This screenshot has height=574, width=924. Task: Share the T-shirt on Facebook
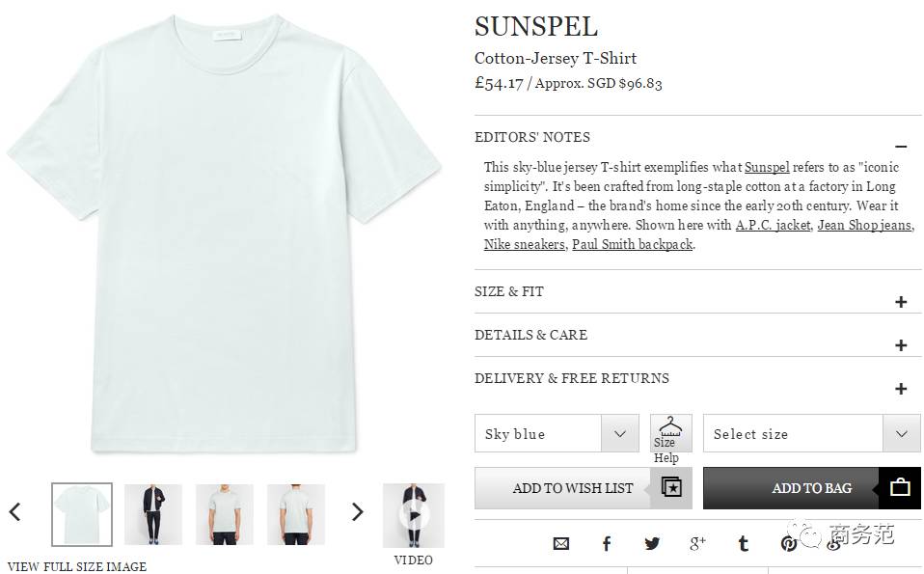(607, 544)
